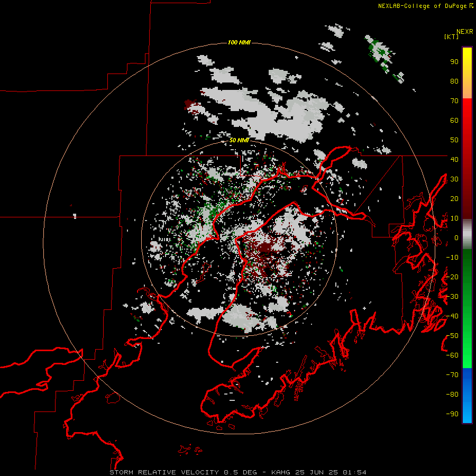Click the [KT] units label

452,36
